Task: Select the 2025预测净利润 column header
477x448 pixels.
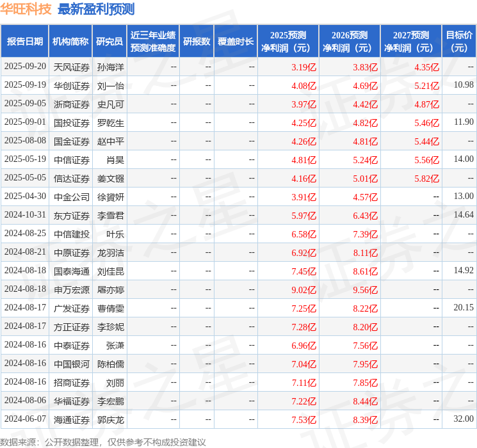Action: pos(288,42)
